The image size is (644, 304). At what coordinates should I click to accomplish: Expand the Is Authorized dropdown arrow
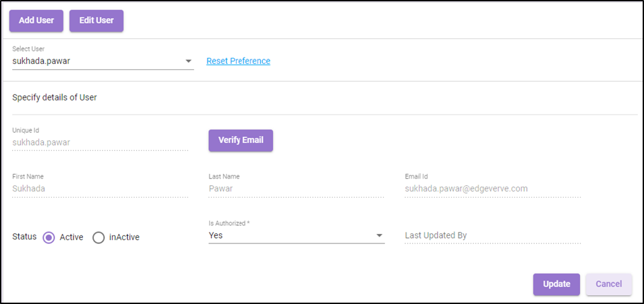(x=380, y=236)
